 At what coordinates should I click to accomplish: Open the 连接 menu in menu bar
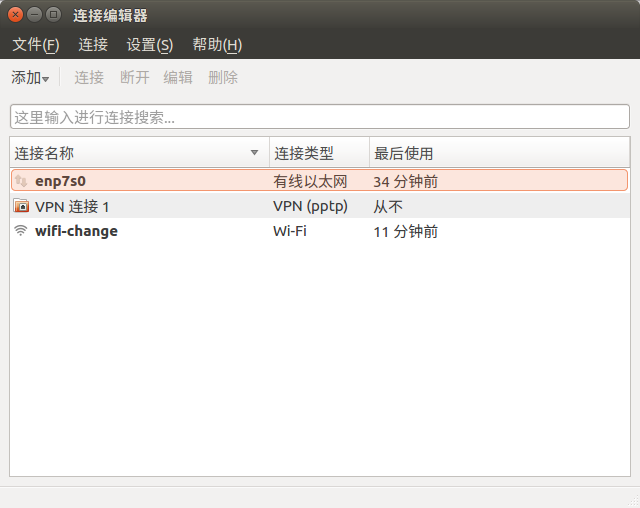tap(93, 45)
